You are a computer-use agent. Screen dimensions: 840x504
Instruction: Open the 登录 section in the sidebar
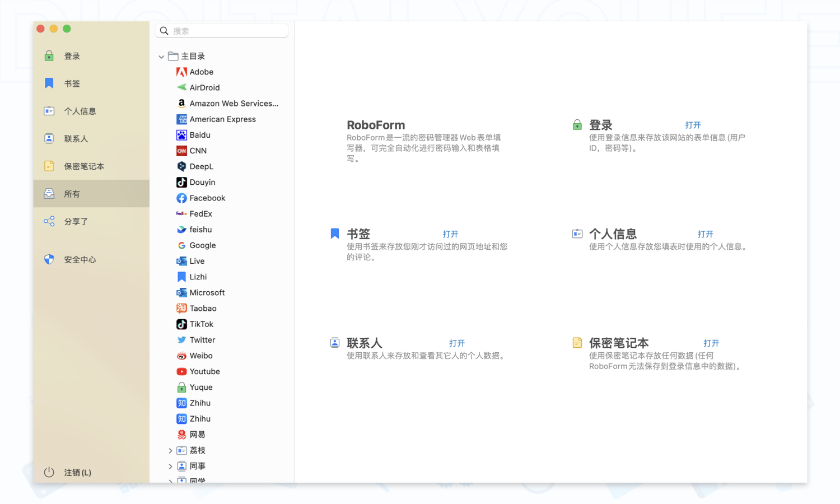[x=91, y=56]
